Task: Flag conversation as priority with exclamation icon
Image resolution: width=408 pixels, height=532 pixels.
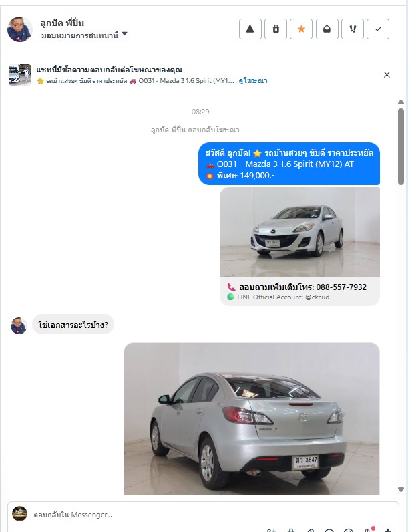Action: (x=353, y=29)
